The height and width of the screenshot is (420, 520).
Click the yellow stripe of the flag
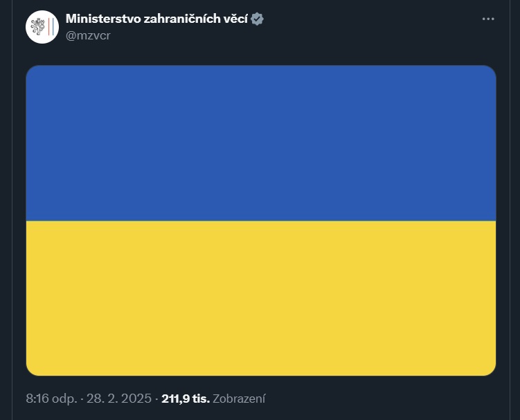[x=261, y=298]
